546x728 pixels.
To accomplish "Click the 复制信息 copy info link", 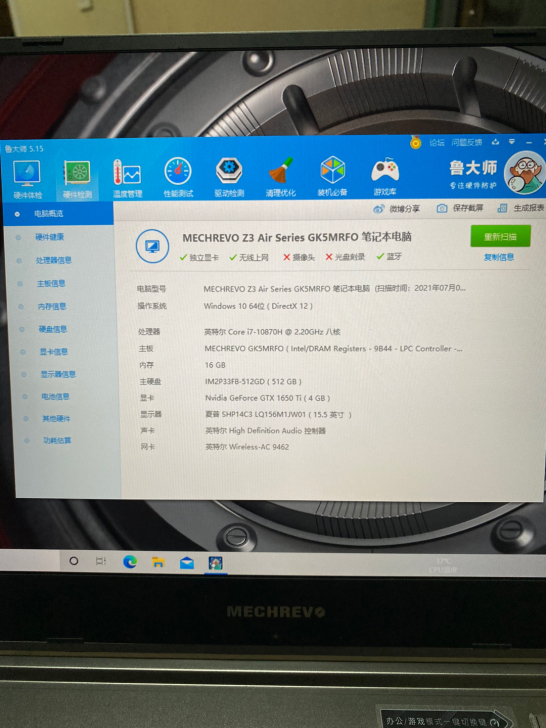I will [499, 257].
